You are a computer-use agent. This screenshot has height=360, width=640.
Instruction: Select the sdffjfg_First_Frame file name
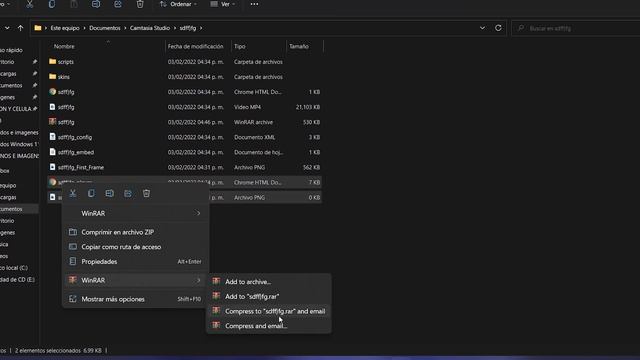tap(80, 168)
